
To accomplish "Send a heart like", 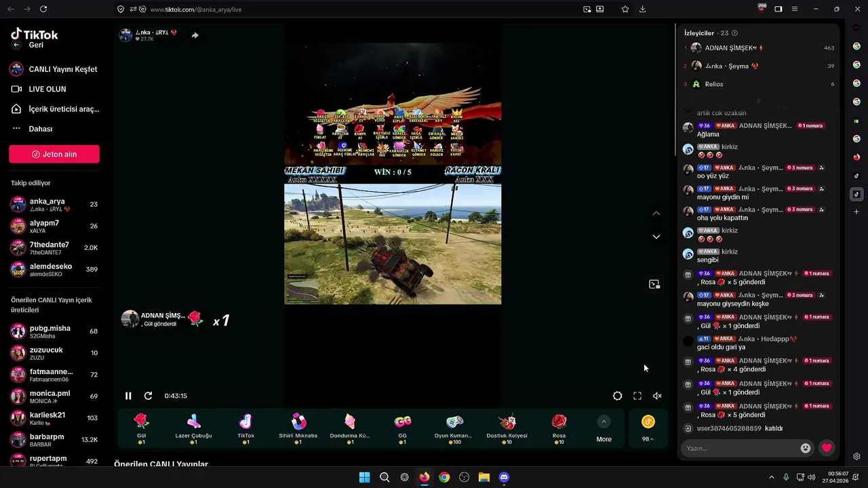I will pos(826,448).
